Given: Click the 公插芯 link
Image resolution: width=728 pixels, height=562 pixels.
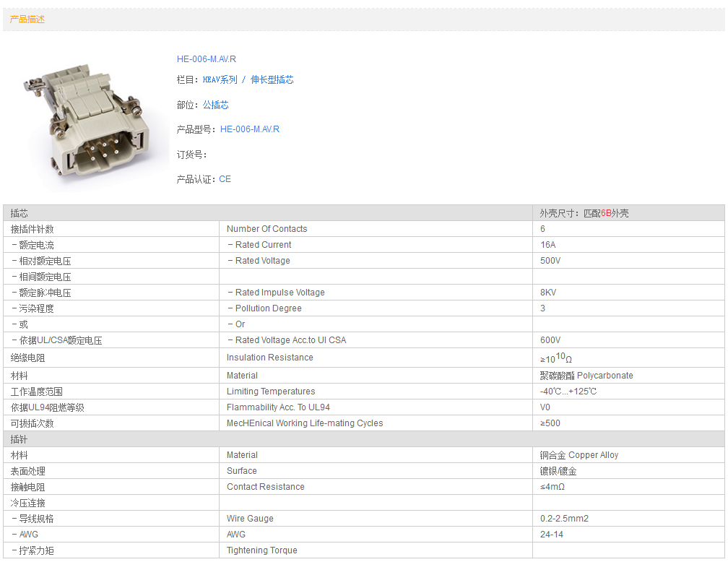Looking at the screenshot, I should (x=215, y=105).
